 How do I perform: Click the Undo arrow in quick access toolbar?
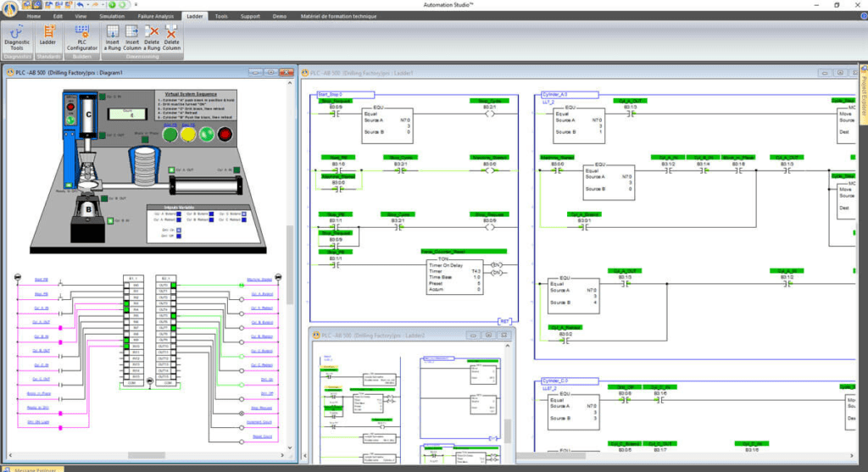coord(81,4)
